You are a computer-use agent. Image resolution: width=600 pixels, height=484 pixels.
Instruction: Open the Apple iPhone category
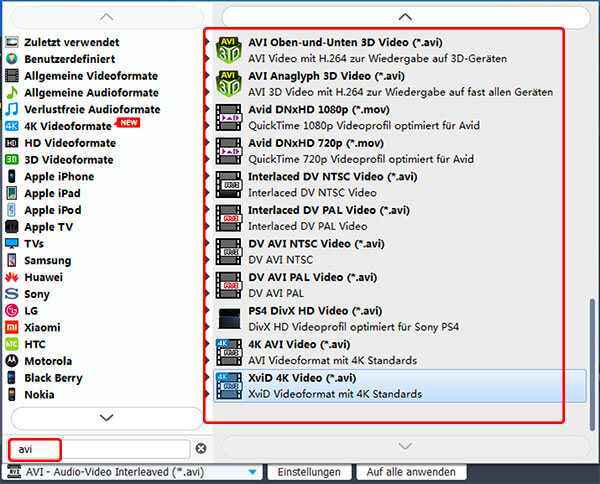pos(59,176)
